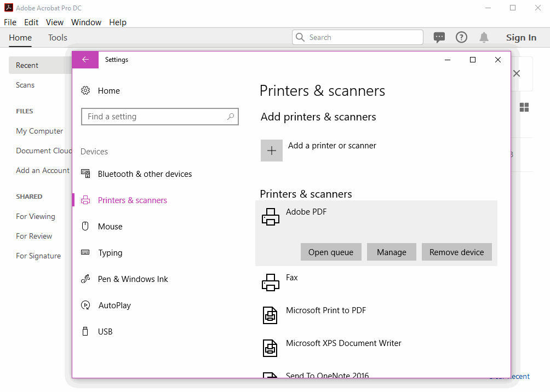The width and height of the screenshot is (550, 392).
Task: Select For Signature in Acrobat sidebar
Action: [x=38, y=256]
